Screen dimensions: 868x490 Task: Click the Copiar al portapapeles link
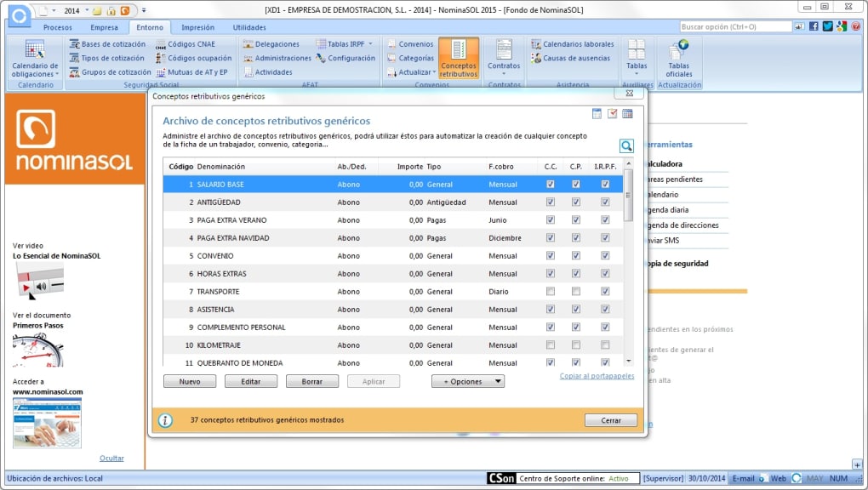[x=597, y=376]
